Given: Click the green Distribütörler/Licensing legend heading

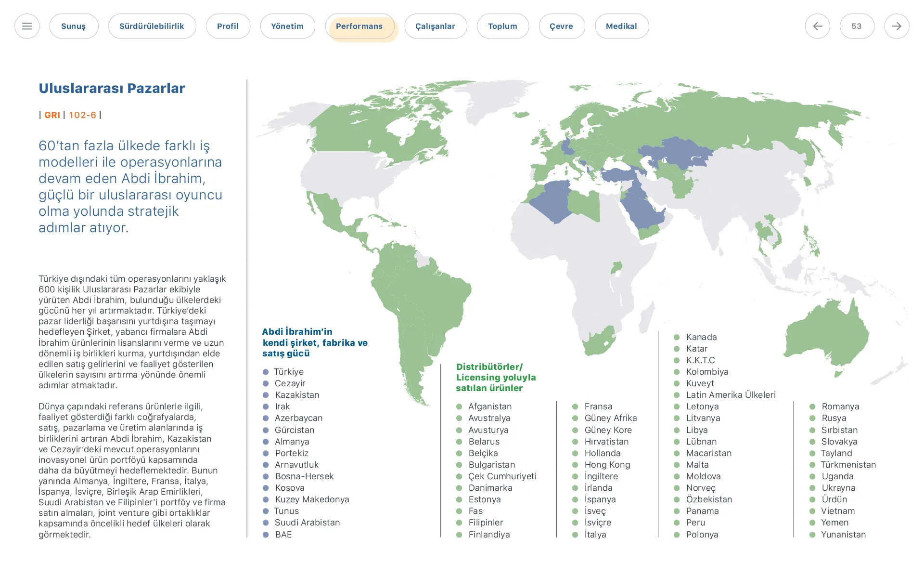Looking at the screenshot, I should pyautogui.click(x=496, y=377).
